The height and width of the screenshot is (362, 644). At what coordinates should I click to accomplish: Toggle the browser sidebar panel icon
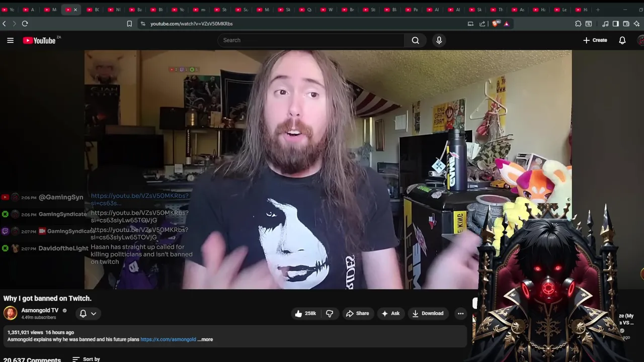pyautogui.click(x=615, y=24)
